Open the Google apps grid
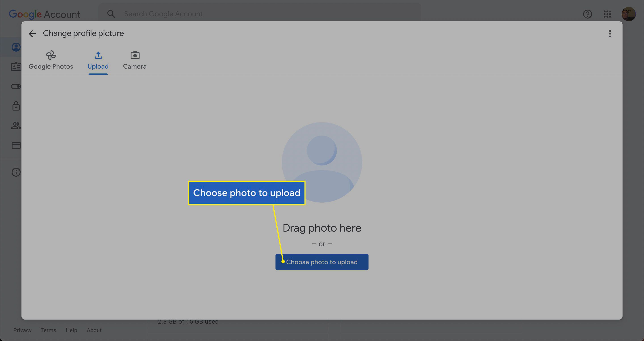Screen dimensions: 644x341 coord(607,14)
